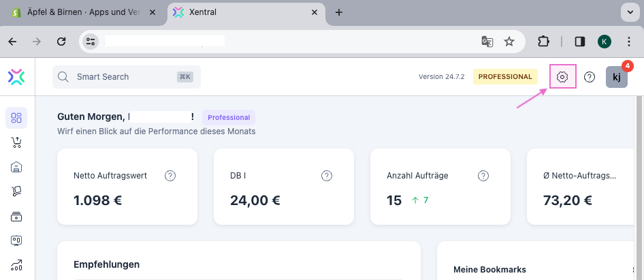Image resolution: width=644 pixels, height=280 pixels.
Task: Open a new browser tab
Action: [339, 12]
